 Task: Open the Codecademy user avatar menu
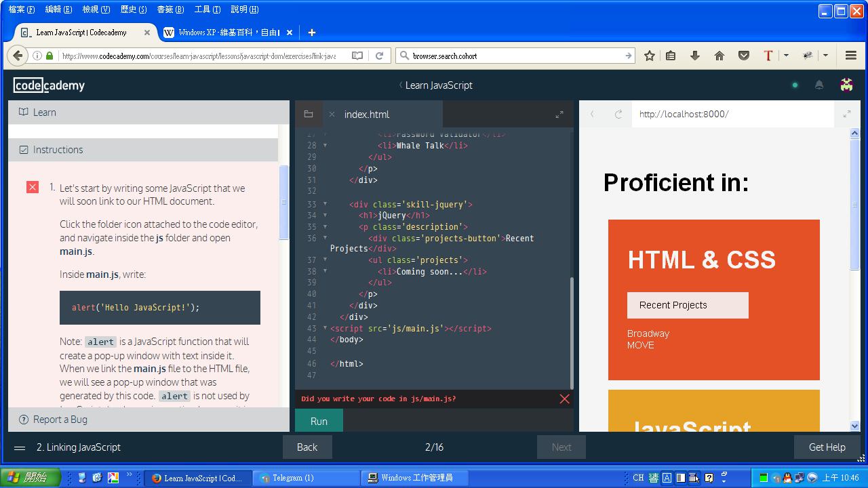[x=846, y=85]
